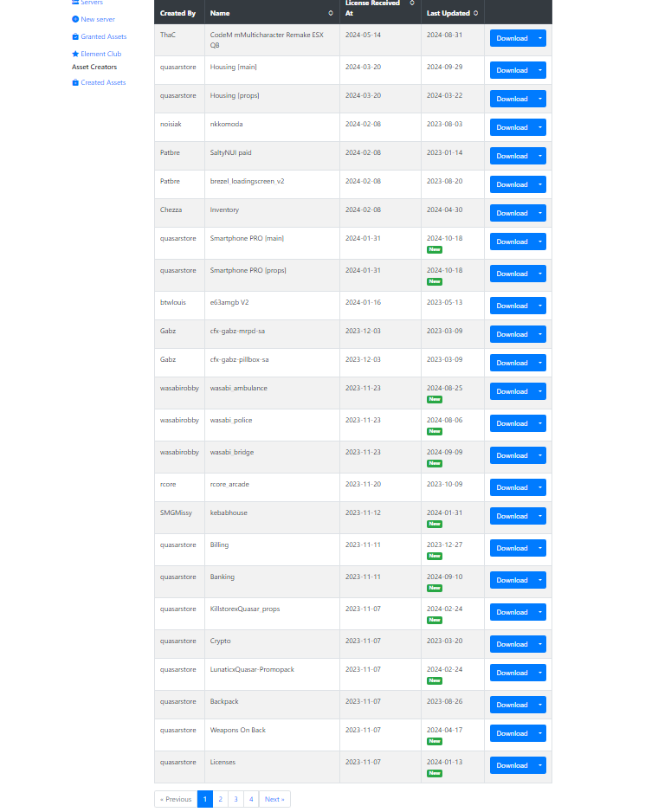Download kebabhouse asset

[x=512, y=516]
